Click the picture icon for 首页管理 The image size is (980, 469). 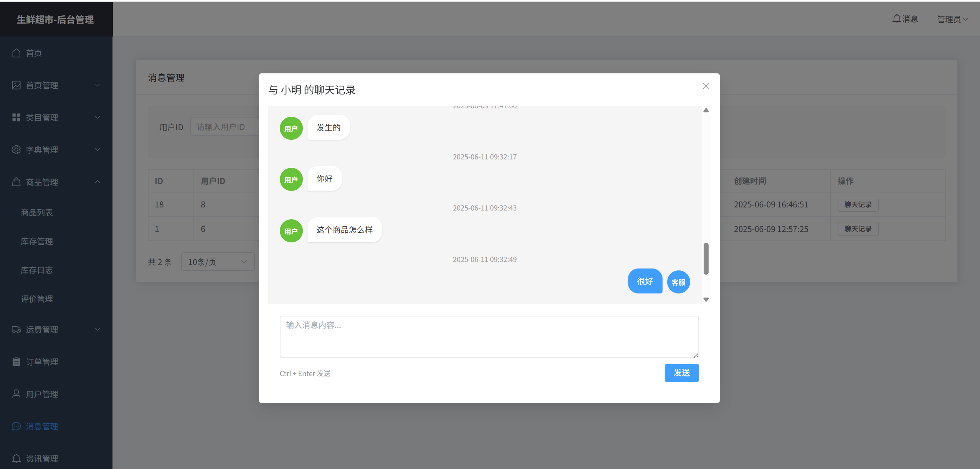[x=16, y=85]
